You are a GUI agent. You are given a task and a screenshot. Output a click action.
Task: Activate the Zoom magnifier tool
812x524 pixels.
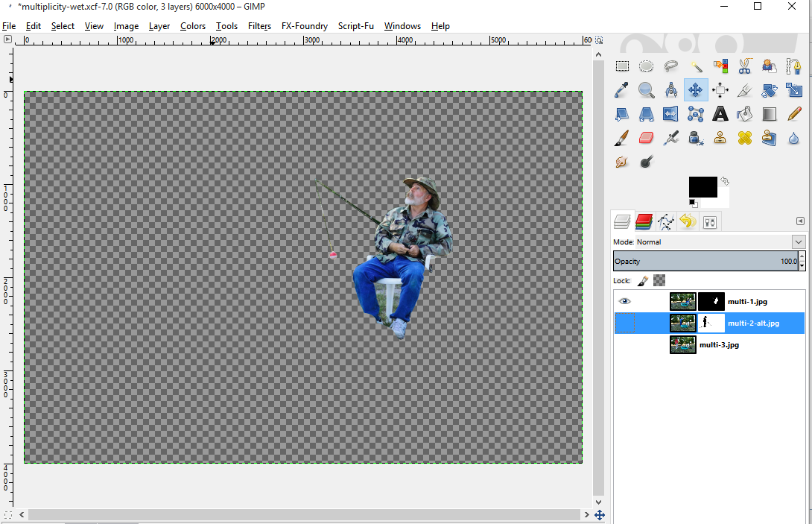(x=647, y=91)
